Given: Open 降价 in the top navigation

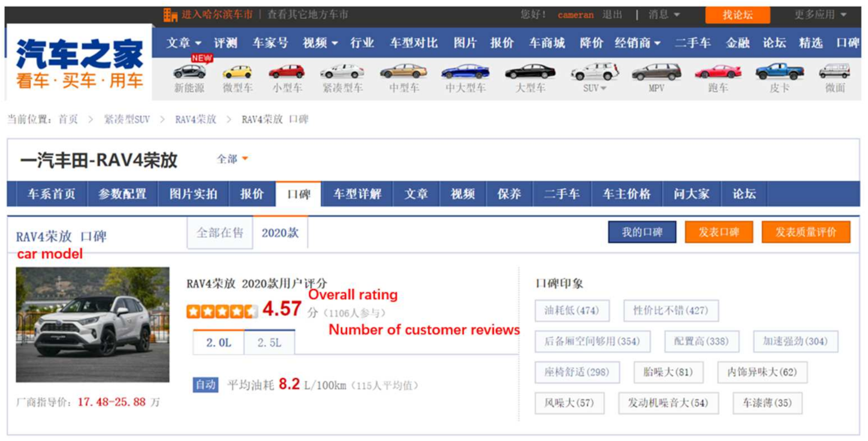Looking at the screenshot, I should tap(592, 43).
